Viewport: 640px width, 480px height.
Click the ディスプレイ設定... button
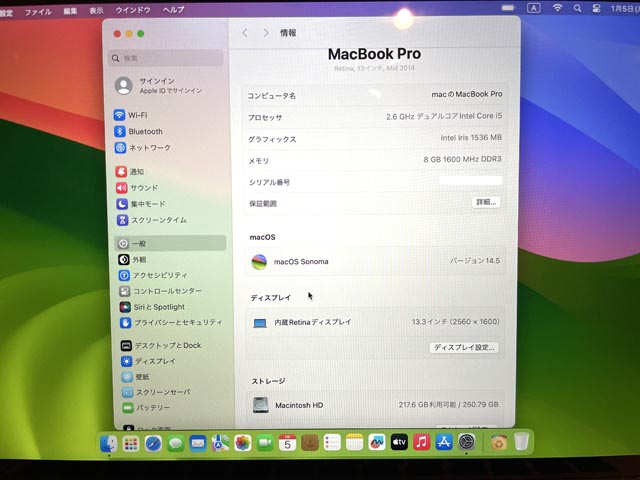point(464,348)
